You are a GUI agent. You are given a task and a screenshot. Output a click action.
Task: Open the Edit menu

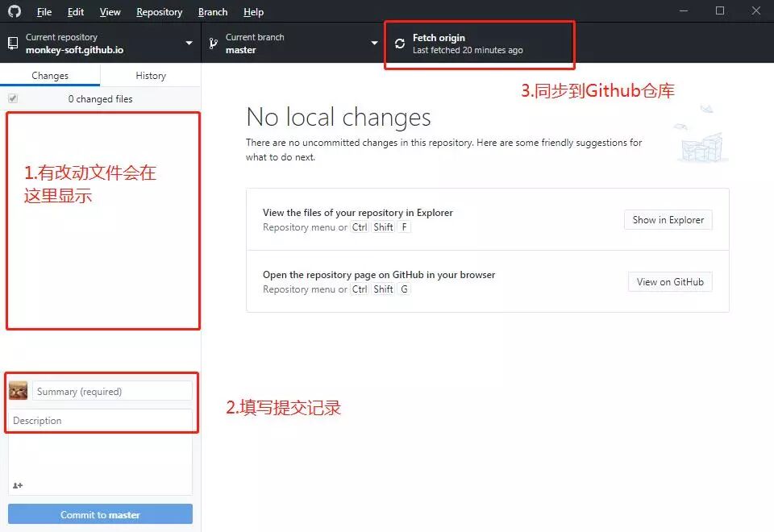point(76,12)
